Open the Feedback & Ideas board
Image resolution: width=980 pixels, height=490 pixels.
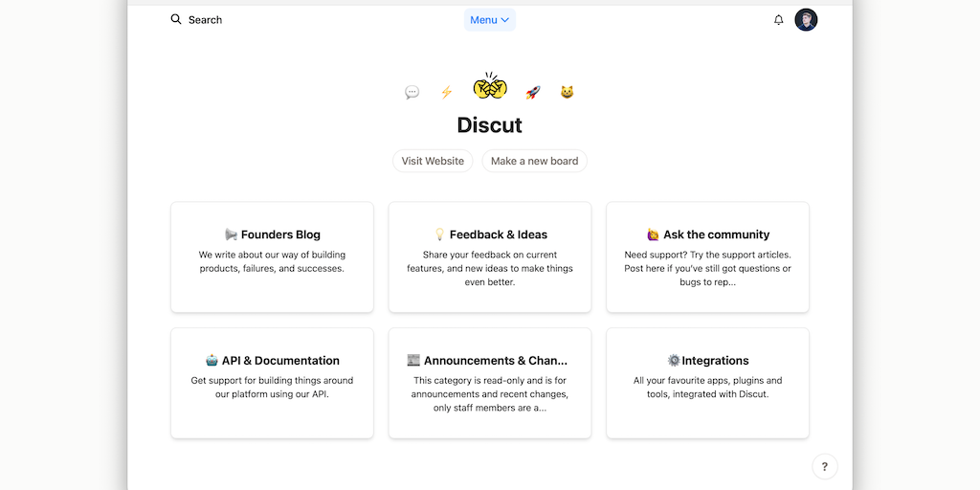click(490, 256)
